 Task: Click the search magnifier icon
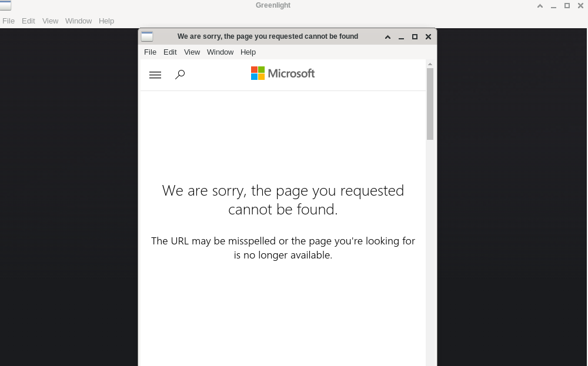point(180,75)
